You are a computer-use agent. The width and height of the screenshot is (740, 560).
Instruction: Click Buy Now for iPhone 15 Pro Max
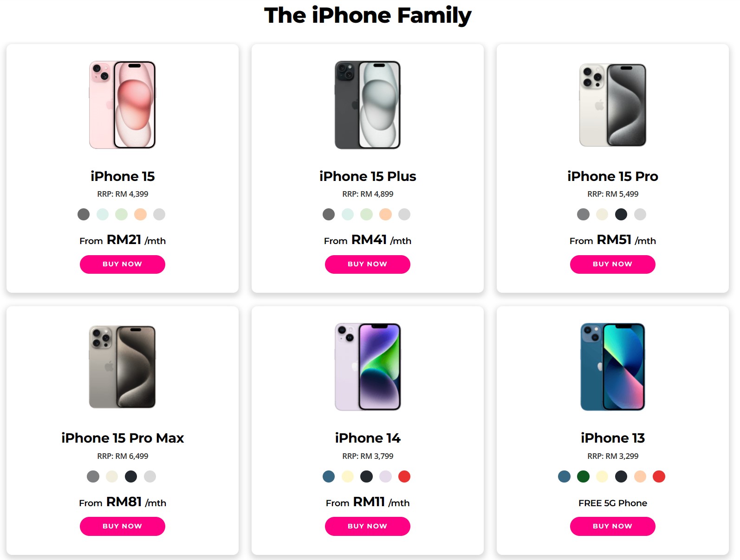tap(123, 526)
